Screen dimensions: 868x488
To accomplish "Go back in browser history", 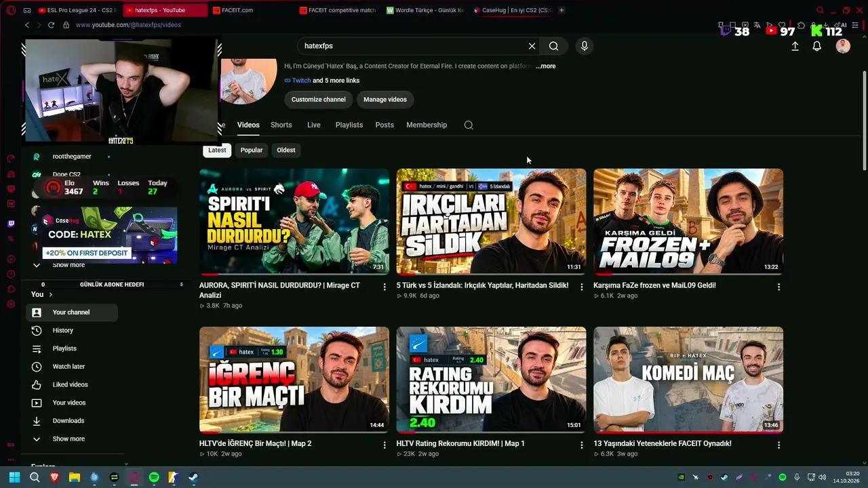I will [27, 25].
